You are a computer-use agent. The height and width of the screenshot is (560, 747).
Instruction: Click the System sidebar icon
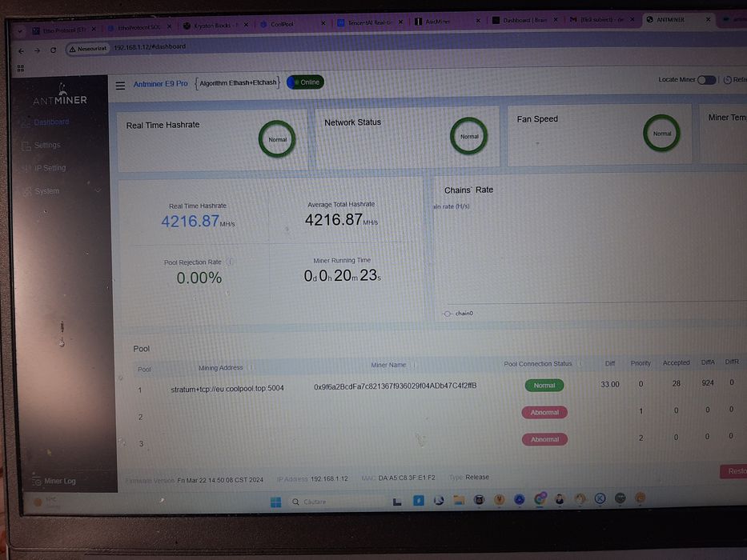[27, 191]
